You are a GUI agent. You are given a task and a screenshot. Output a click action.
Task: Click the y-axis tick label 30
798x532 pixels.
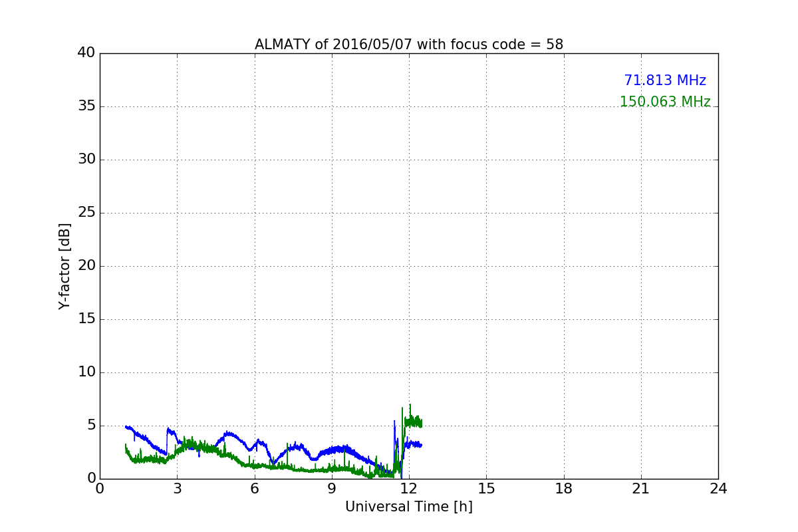[86, 159]
